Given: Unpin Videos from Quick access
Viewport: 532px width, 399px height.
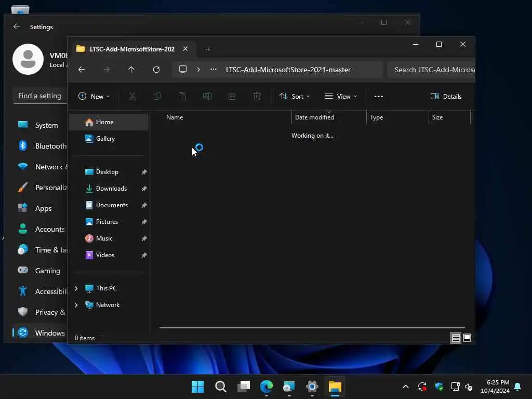Looking at the screenshot, I should point(144,255).
